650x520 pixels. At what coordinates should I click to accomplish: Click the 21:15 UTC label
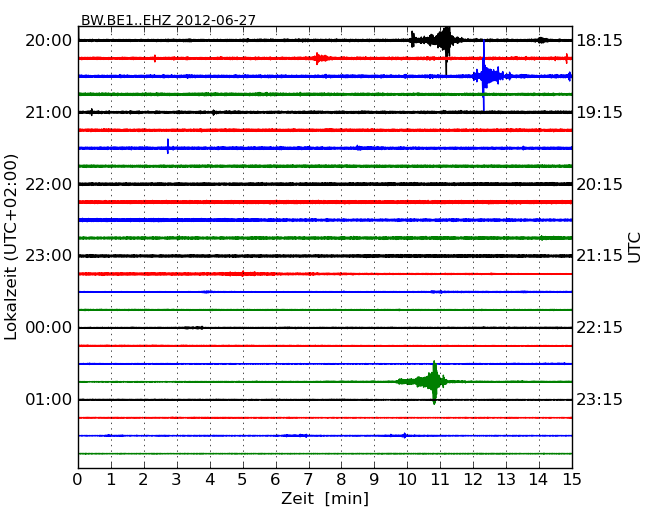pos(599,256)
